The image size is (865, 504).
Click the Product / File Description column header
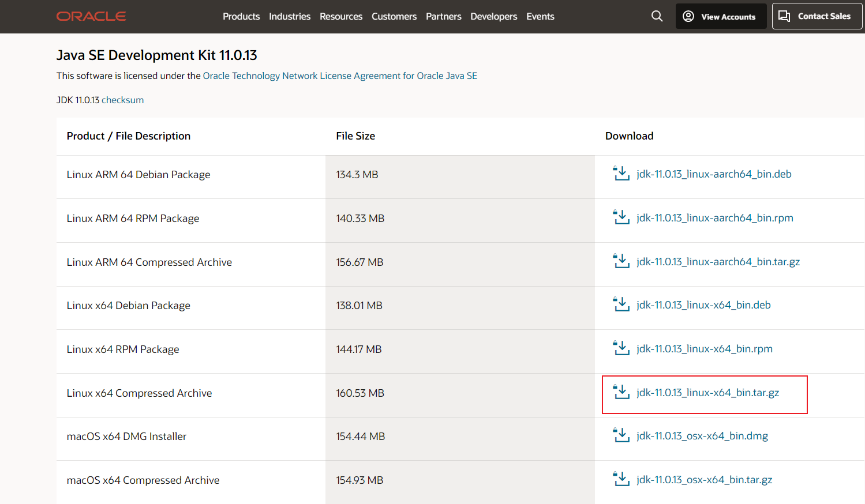[x=129, y=136]
